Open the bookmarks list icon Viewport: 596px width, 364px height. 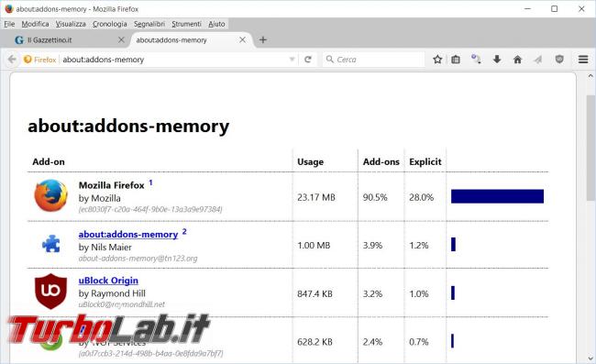(x=456, y=60)
